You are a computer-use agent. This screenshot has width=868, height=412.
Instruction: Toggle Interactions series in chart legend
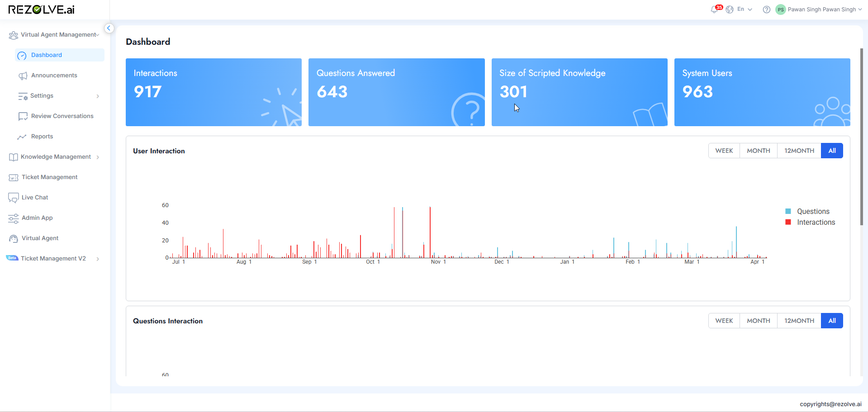(811, 222)
